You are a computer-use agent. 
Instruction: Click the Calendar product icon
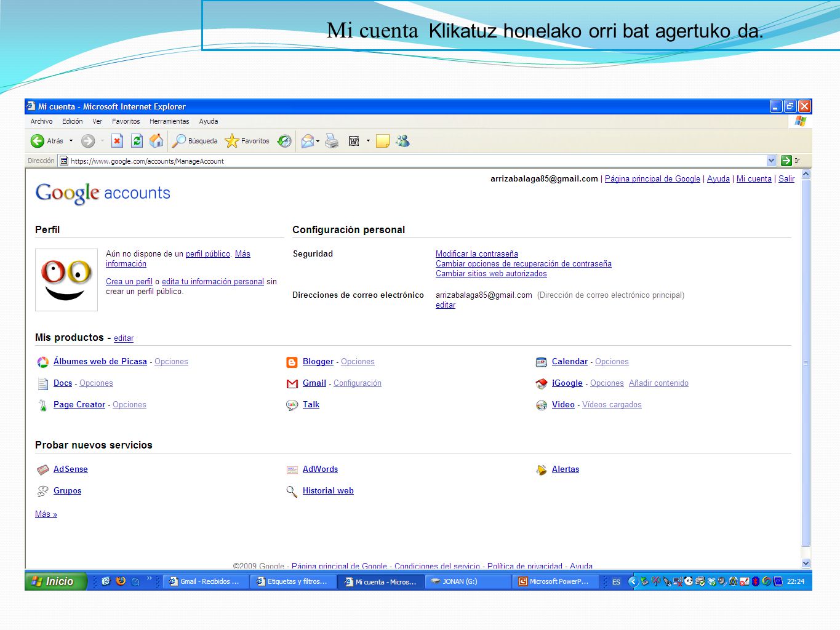point(541,362)
